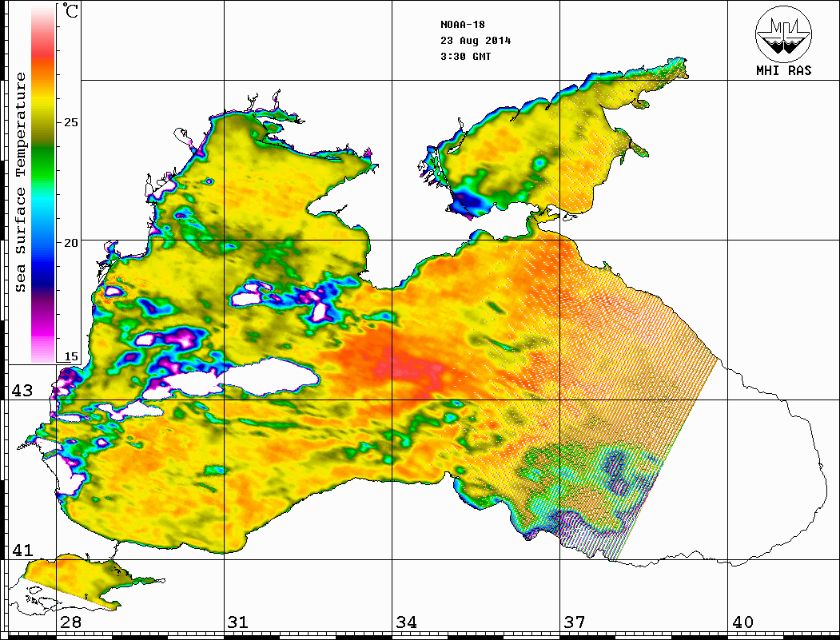The height and width of the screenshot is (640, 840).
Task: Click the '3:30 GMT' time text
Action: click(465, 57)
